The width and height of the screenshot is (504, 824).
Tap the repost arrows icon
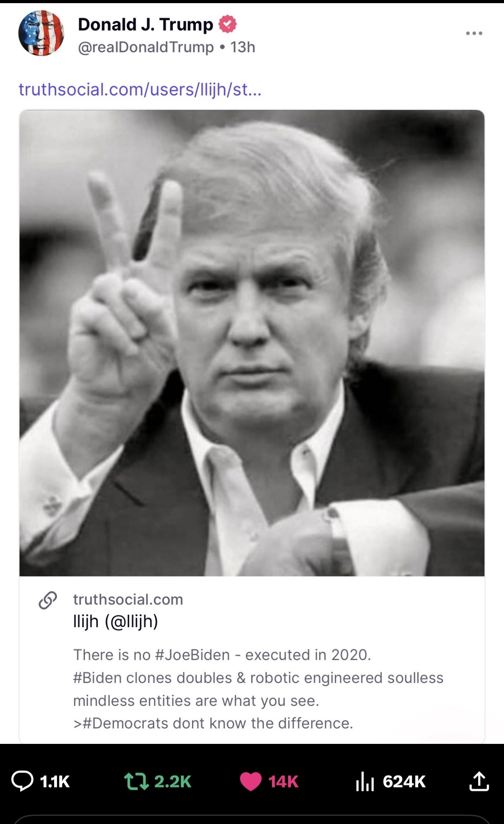pyautogui.click(x=136, y=781)
